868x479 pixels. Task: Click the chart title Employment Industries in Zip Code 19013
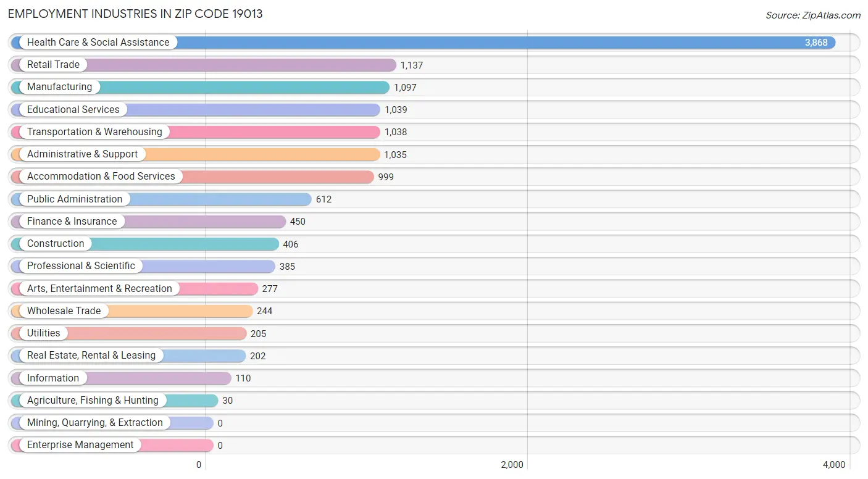(x=135, y=14)
